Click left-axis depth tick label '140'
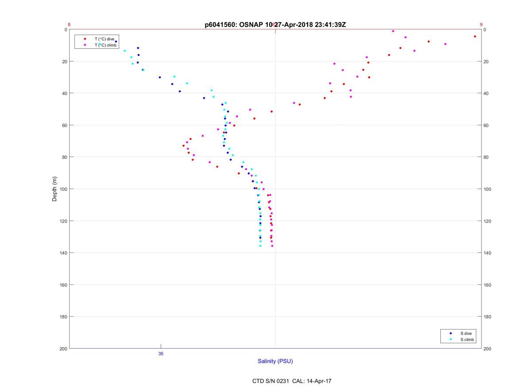This screenshot has width=532, height=392. pos(63,253)
